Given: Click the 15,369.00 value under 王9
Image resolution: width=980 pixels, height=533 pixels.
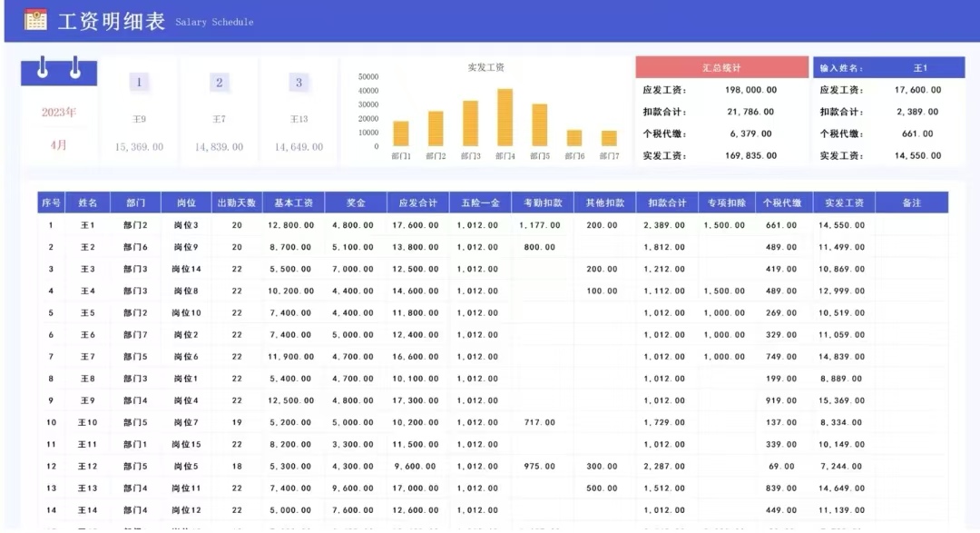Looking at the screenshot, I should (138, 145).
